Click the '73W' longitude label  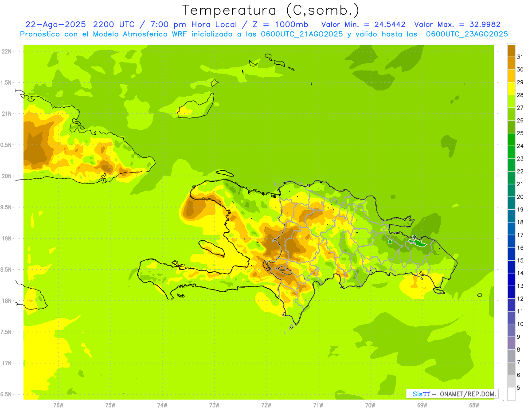[x=214, y=405]
